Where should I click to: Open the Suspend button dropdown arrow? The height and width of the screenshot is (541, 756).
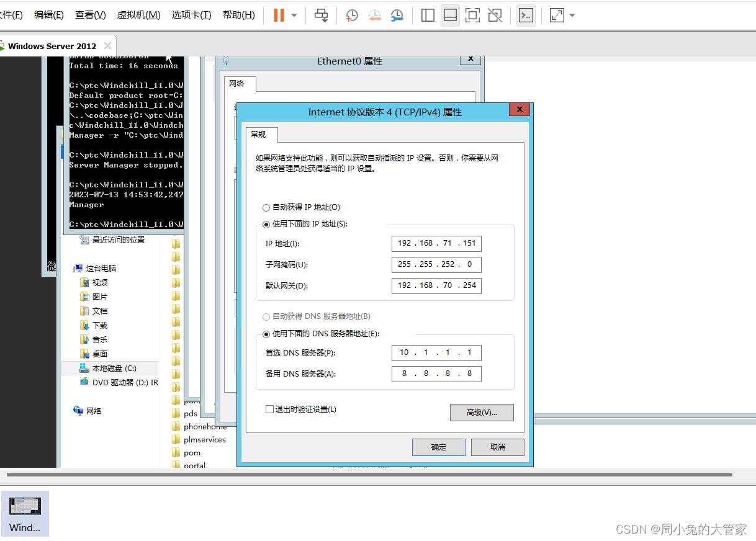click(295, 15)
